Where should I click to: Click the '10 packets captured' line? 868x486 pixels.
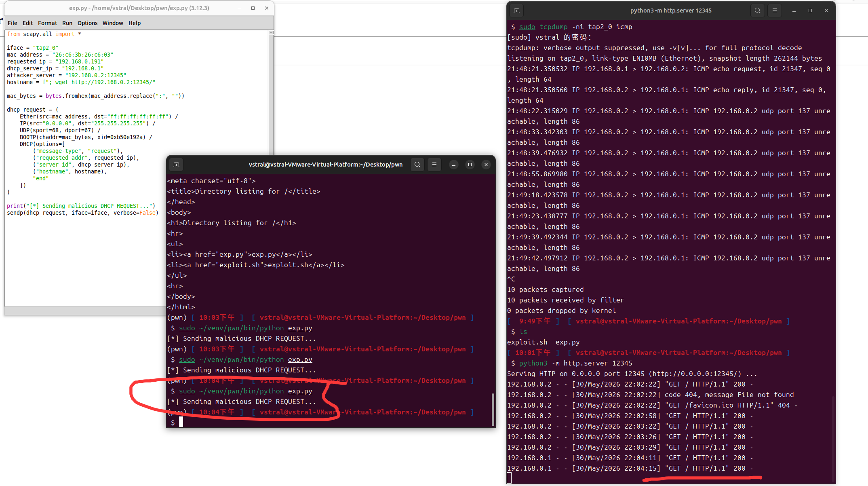coord(545,289)
